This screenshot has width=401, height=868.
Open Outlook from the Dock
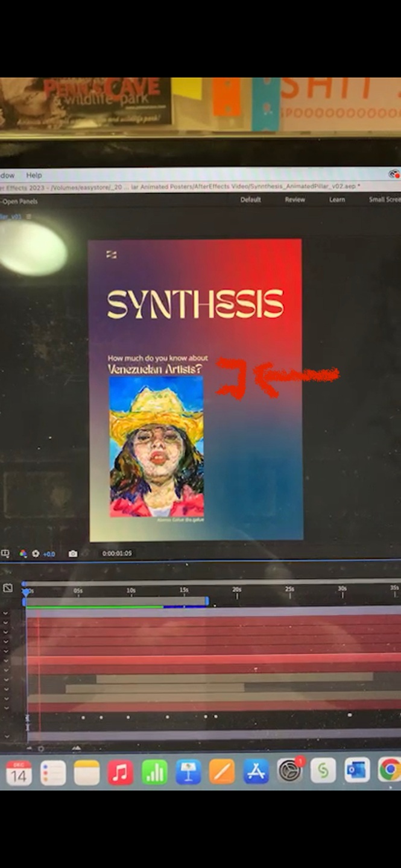click(x=357, y=770)
